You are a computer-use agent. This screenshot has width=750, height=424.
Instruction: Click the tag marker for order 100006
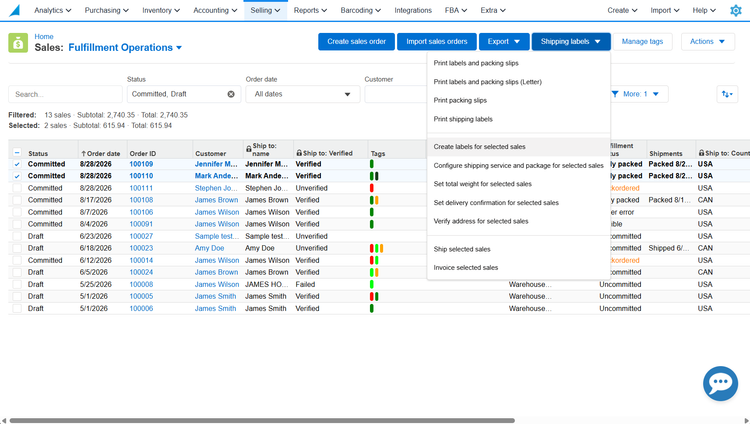372,309
